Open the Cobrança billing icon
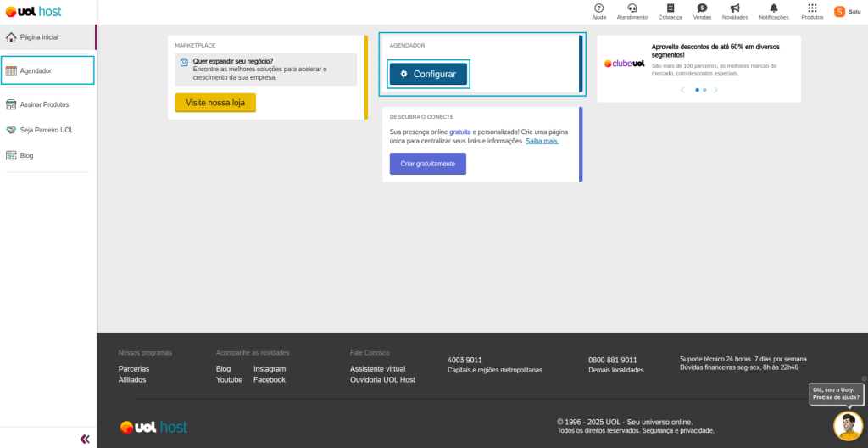This screenshot has width=868, height=448. point(670,8)
